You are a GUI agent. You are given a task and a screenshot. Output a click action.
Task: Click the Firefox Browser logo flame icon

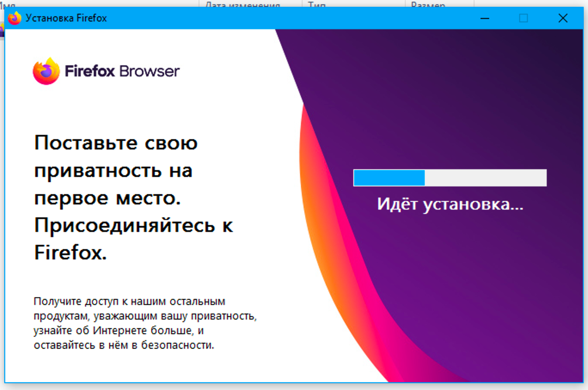(46, 71)
